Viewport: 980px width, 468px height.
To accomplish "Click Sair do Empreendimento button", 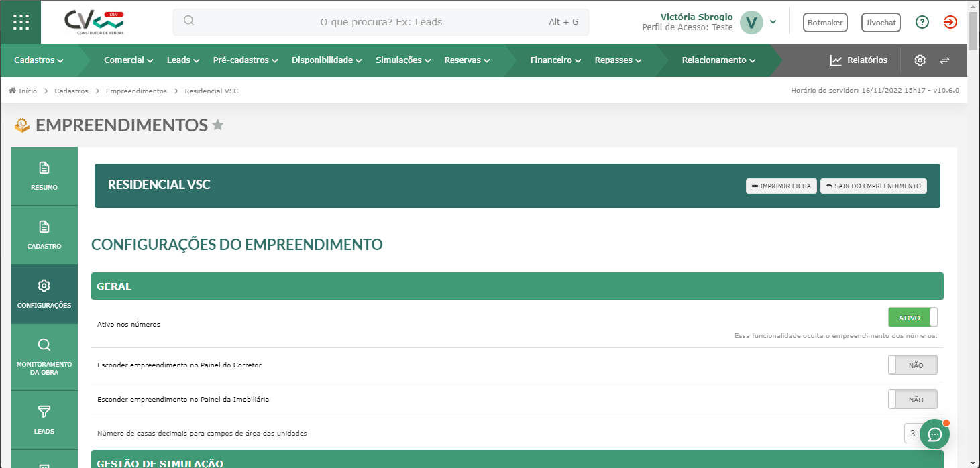I will pyautogui.click(x=873, y=186).
